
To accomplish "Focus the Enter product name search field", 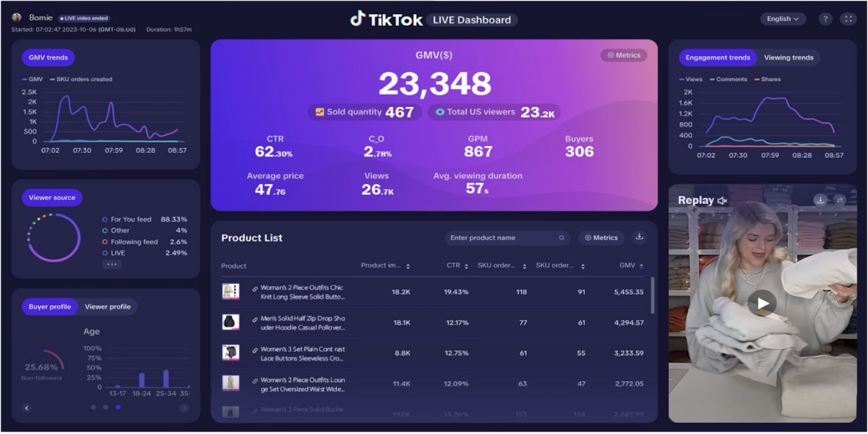I will click(507, 238).
